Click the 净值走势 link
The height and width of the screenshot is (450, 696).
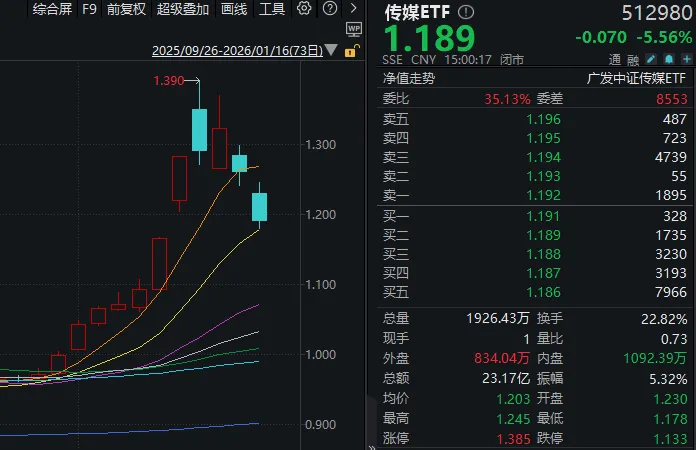[407, 77]
